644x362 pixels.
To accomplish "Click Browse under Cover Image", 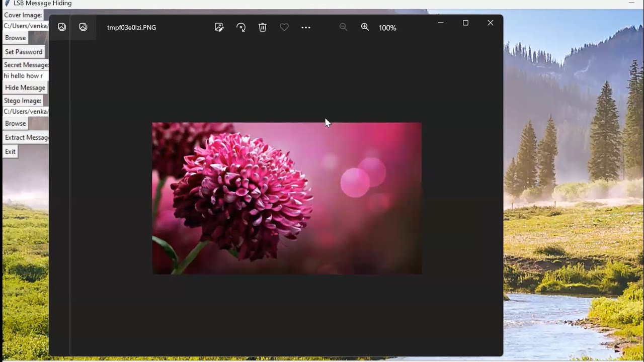I will [16, 38].
